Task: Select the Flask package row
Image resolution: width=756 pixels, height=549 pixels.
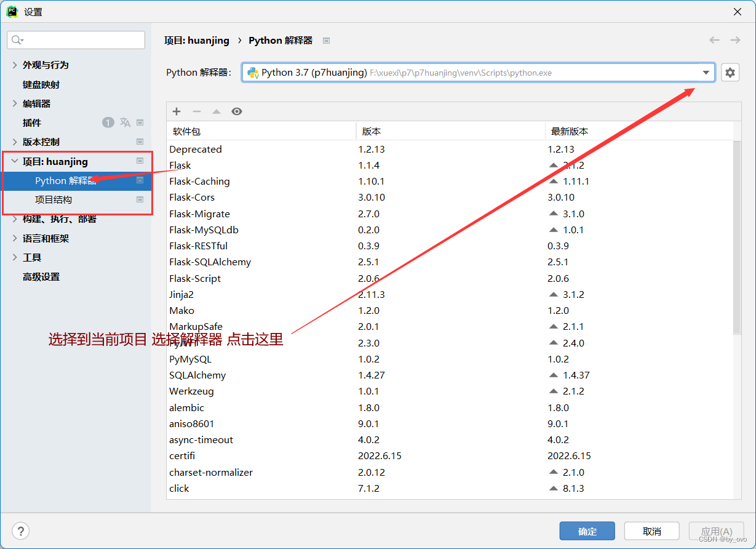Action: tap(450, 165)
